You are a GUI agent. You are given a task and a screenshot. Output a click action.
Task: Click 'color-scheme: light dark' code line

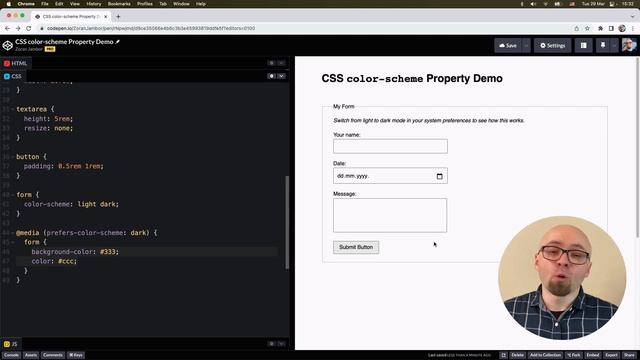coord(71,204)
